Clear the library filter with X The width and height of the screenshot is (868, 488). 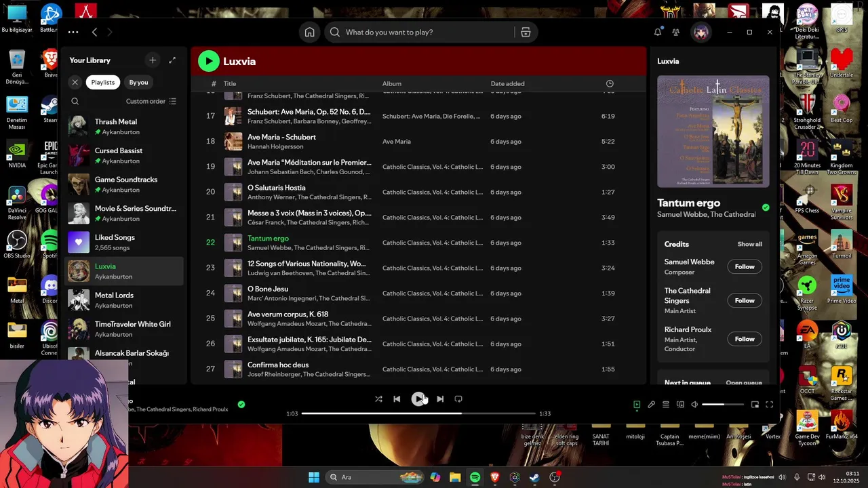tap(75, 82)
